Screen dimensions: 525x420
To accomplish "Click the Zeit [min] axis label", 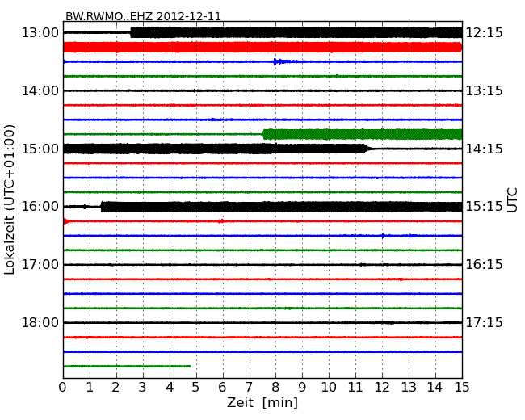I will 262,402.
